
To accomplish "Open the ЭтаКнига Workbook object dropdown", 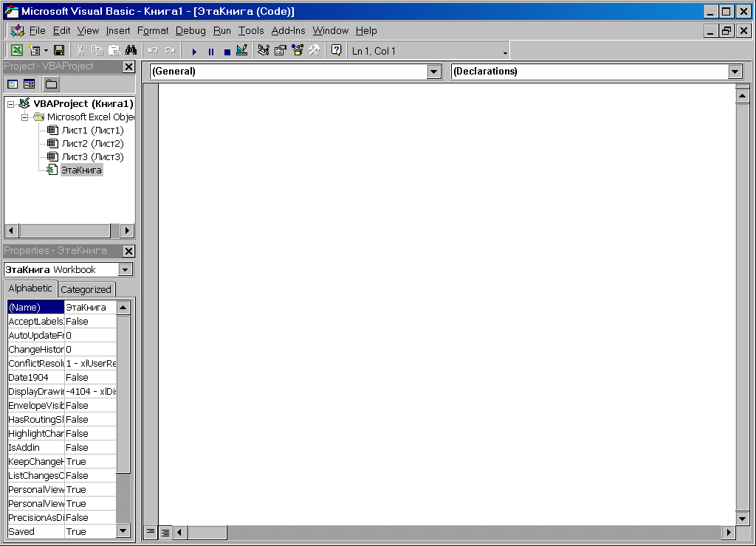I will click(x=126, y=269).
